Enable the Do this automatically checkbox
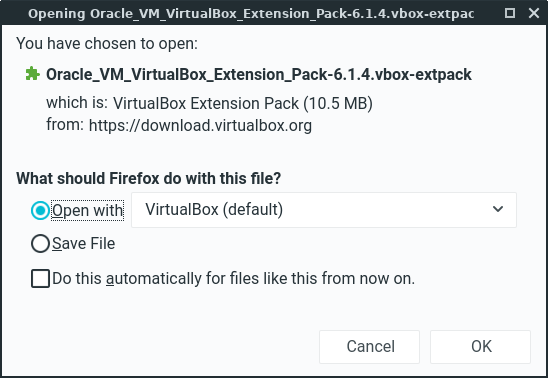 (x=41, y=278)
